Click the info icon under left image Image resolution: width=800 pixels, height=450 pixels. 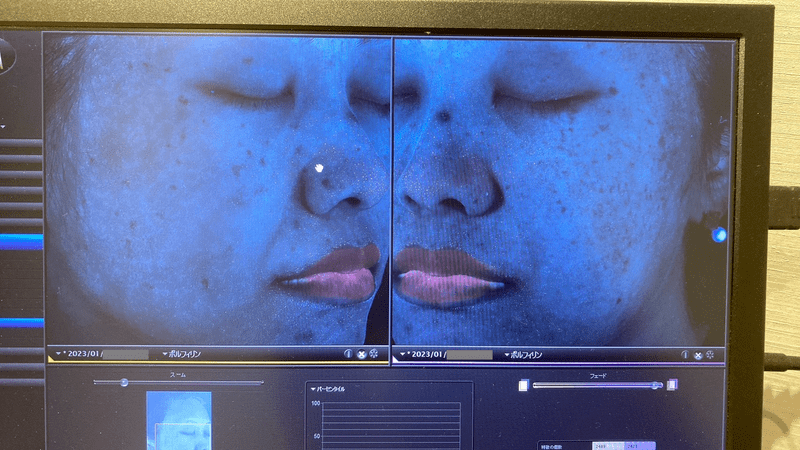coord(348,354)
